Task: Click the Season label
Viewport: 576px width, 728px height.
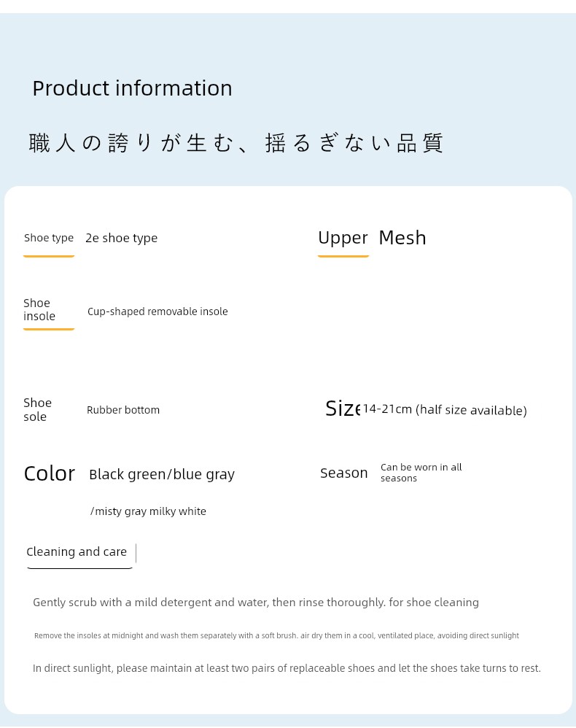Action: pyautogui.click(x=344, y=473)
